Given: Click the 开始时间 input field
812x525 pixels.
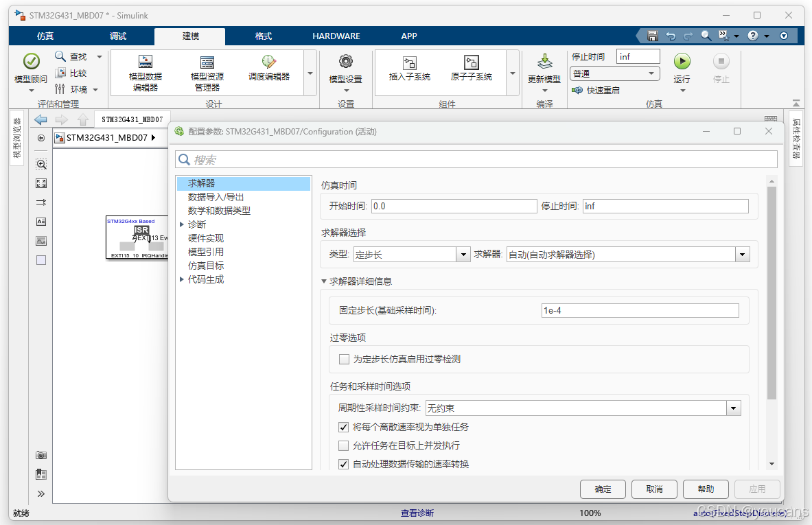Looking at the screenshot, I should (454, 206).
